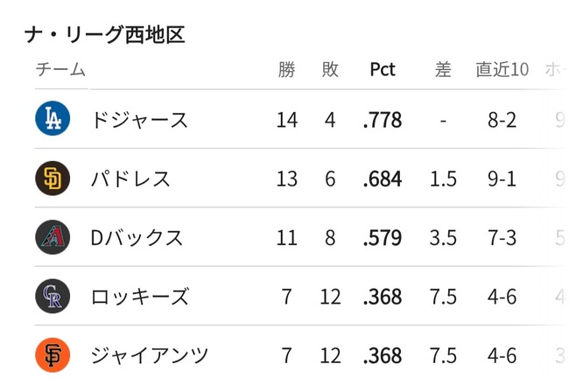Image resolution: width=569 pixels, height=392 pixels.
Task: Sort by the 差 games-behind header
Action: [x=443, y=69]
